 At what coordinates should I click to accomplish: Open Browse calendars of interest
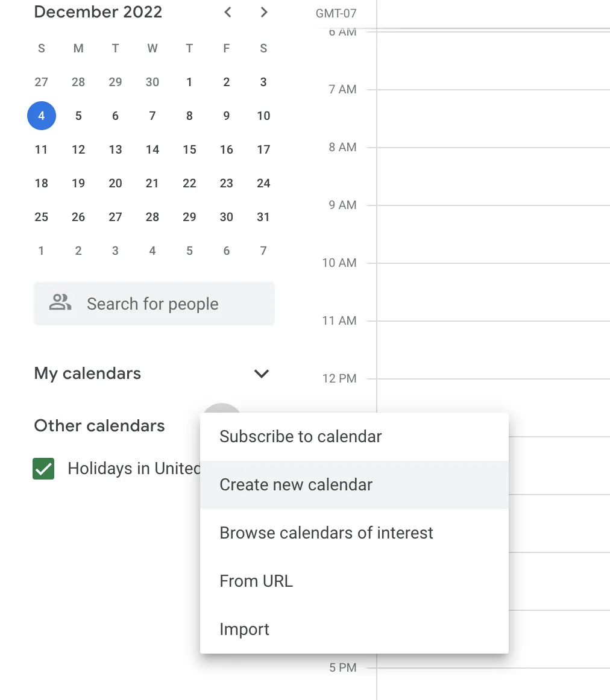(x=326, y=533)
